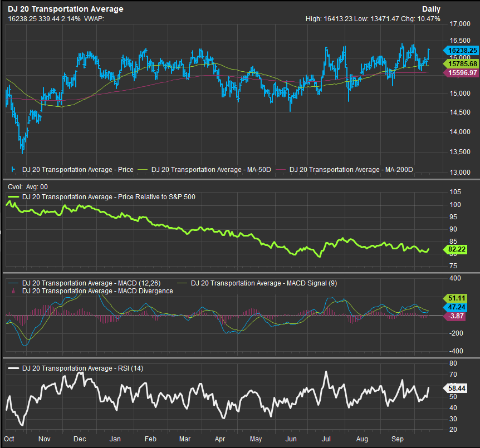The width and height of the screenshot is (480, 448).
Task: Click the blue 16238.25 price tag
Action: tap(461, 51)
